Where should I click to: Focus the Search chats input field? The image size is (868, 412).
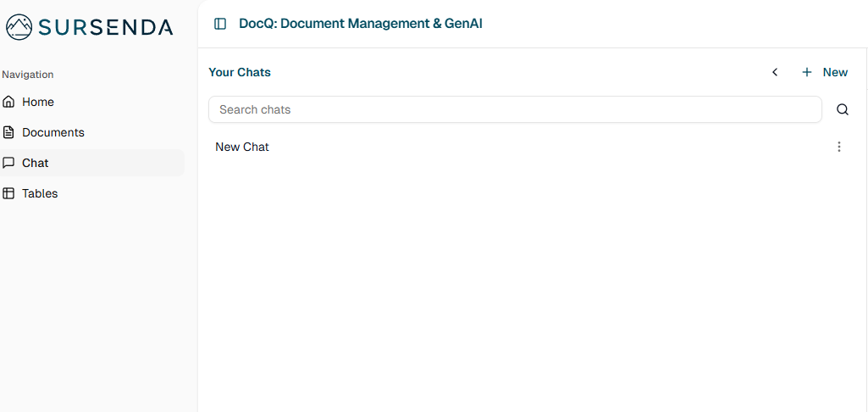point(515,109)
